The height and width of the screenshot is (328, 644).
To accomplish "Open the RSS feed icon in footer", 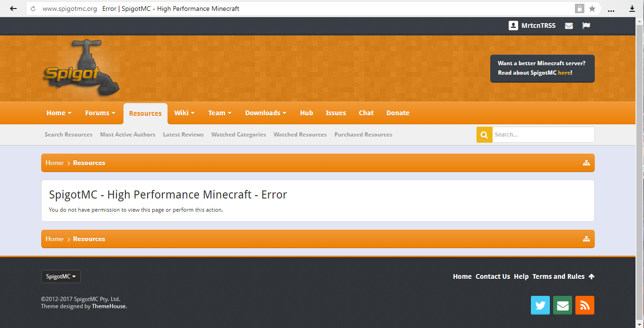I will [x=585, y=305].
